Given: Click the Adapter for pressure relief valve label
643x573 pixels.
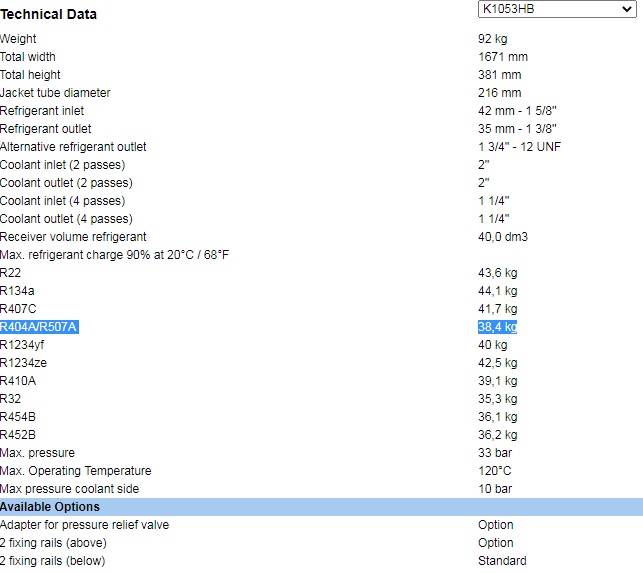Looking at the screenshot, I should coord(84,525).
